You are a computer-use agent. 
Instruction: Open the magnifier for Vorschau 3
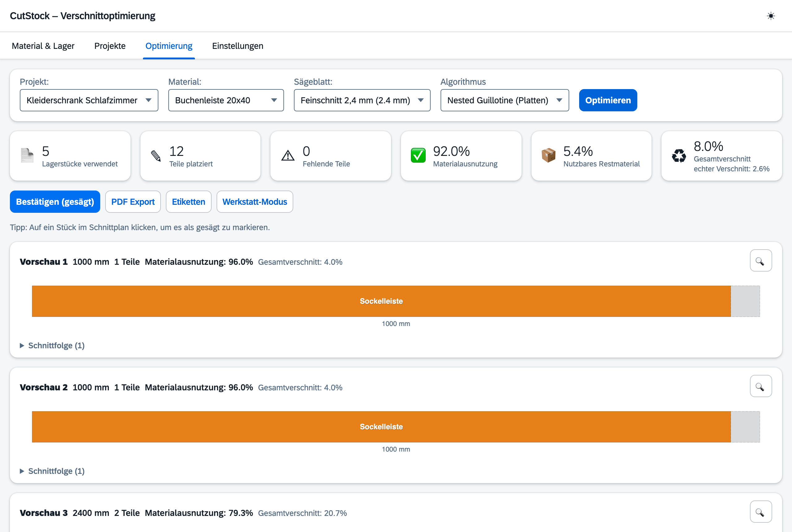[760, 512]
